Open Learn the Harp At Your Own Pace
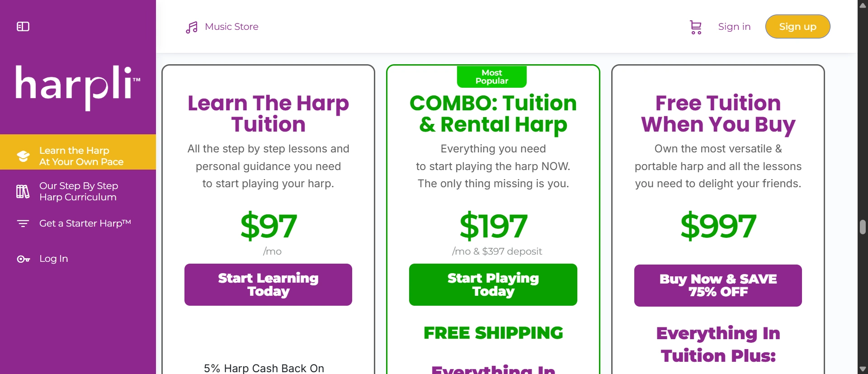Image resolution: width=868 pixels, height=374 pixels. tap(81, 156)
